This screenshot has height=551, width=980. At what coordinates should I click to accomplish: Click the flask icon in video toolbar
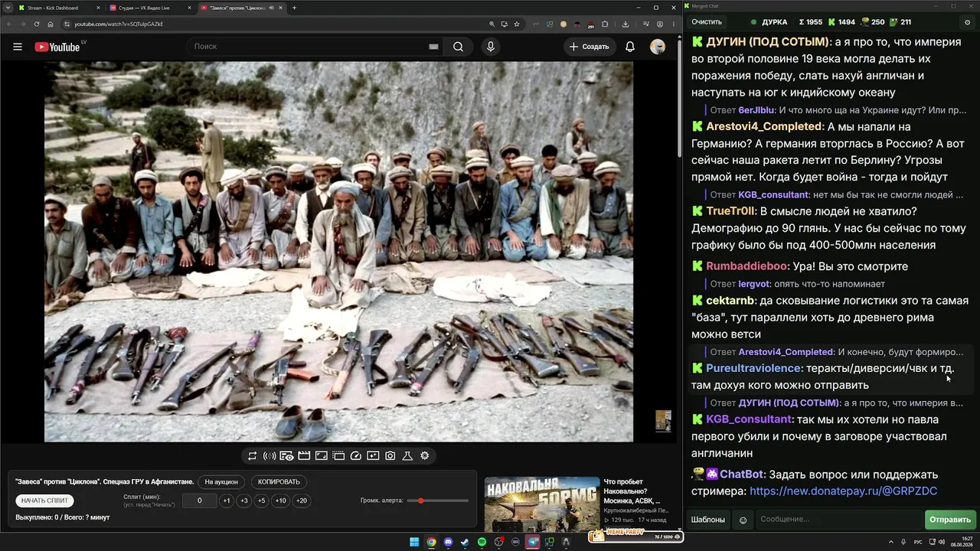click(x=407, y=456)
